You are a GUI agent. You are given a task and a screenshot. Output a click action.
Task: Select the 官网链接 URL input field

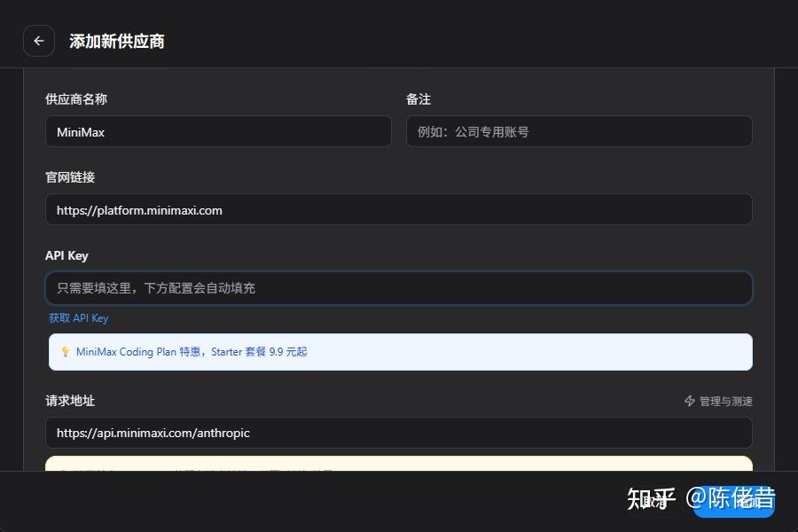pos(398,210)
